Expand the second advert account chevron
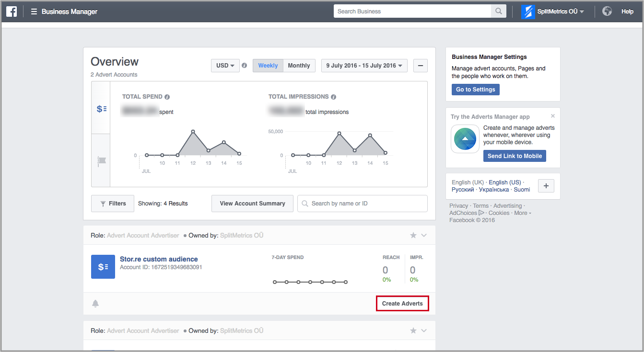Viewport: 644px width, 352px height. pos(424,330)
